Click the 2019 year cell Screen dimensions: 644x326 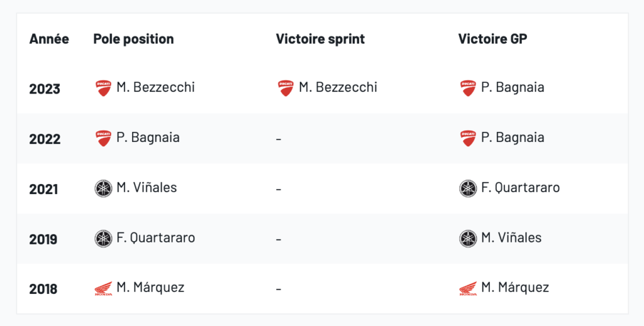click(43, 239)
